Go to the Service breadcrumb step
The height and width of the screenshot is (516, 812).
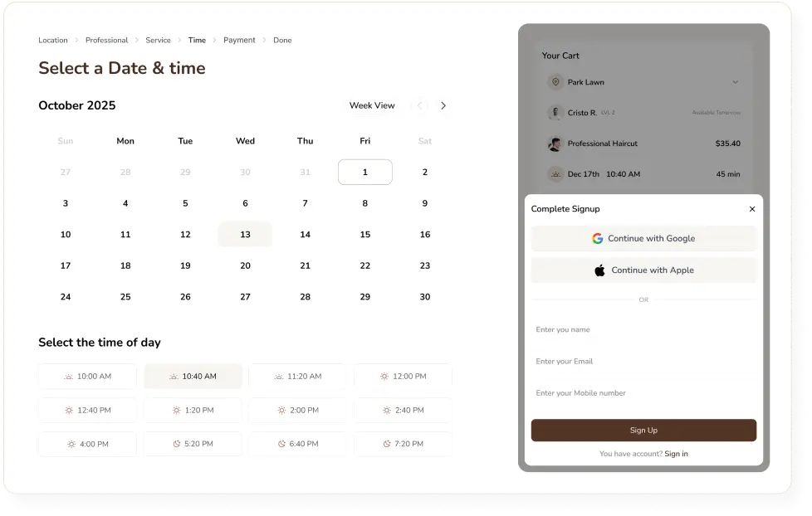(x=157, y=40)
